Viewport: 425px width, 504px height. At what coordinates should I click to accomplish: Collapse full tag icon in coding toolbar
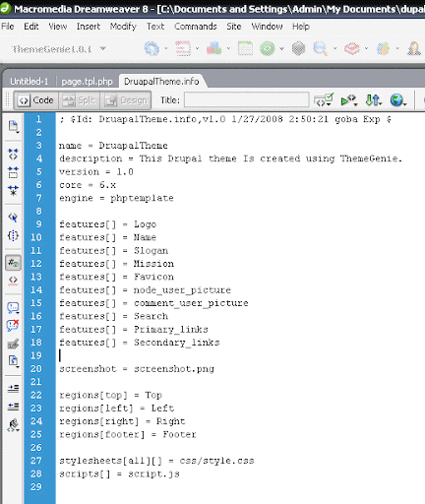(13, 154)
